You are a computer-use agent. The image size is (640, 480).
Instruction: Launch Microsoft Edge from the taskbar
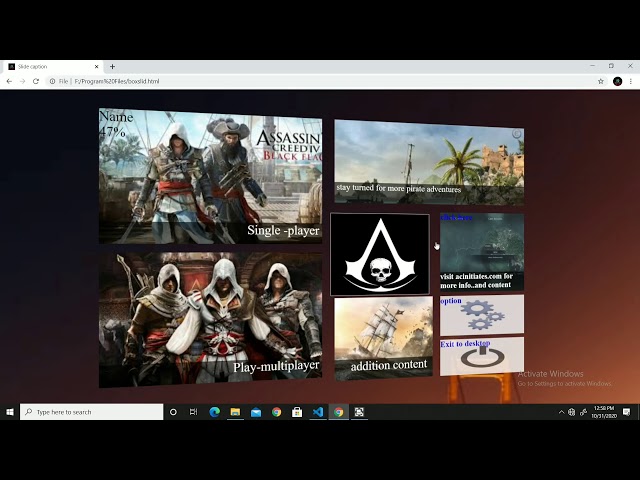click(215, 412)
